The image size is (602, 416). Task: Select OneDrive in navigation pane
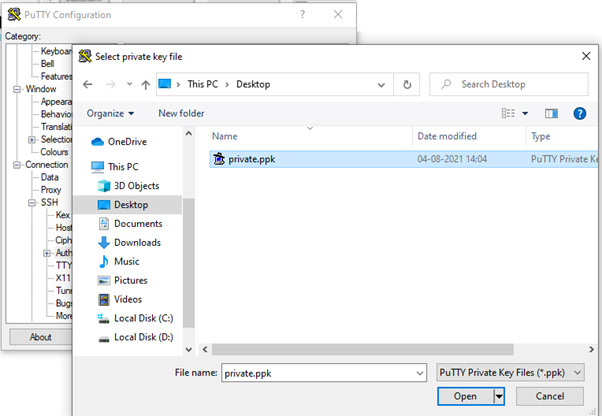click(119, 142)
